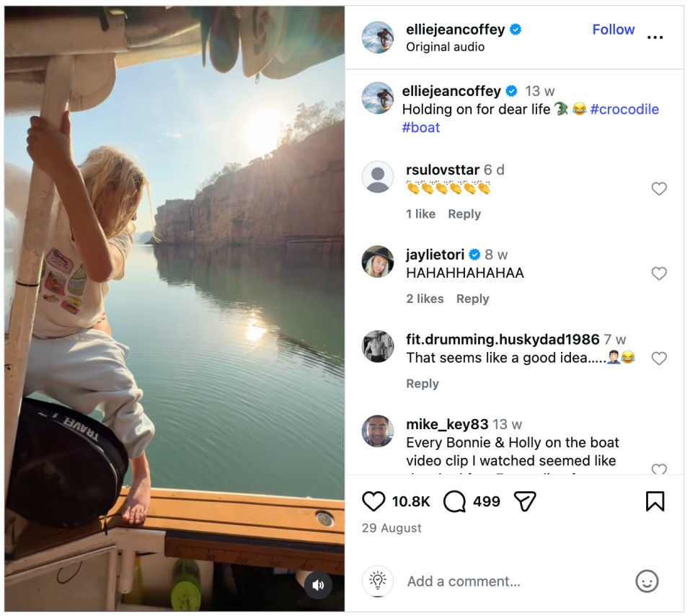
Task: Open the comments speech bubble icon
Action: coord(455,501)
